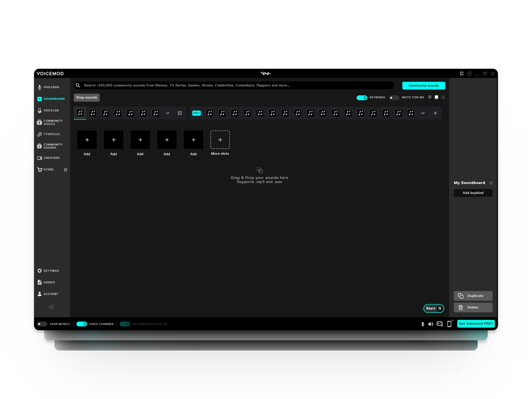The width and height of the screenshot is (532, 399).
Task: Expand the left soundboard list chevron
Action: [167, 113]
